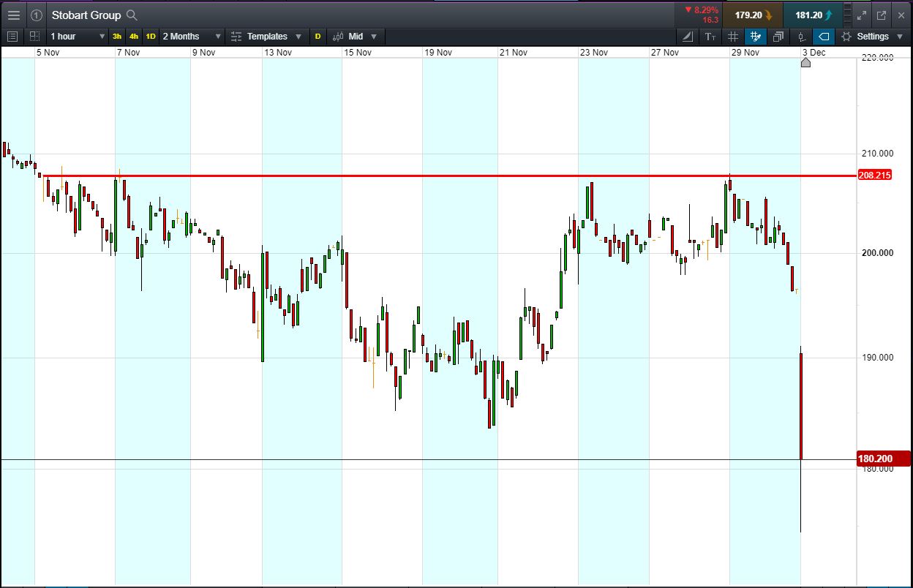
Task: Click the 13 Nov date label
Action: [278, 52]
